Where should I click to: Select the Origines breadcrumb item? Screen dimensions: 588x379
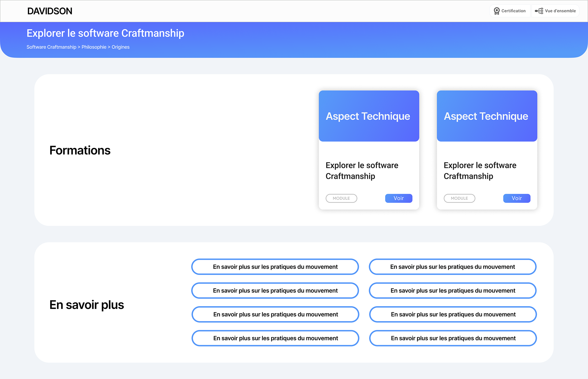120,47
